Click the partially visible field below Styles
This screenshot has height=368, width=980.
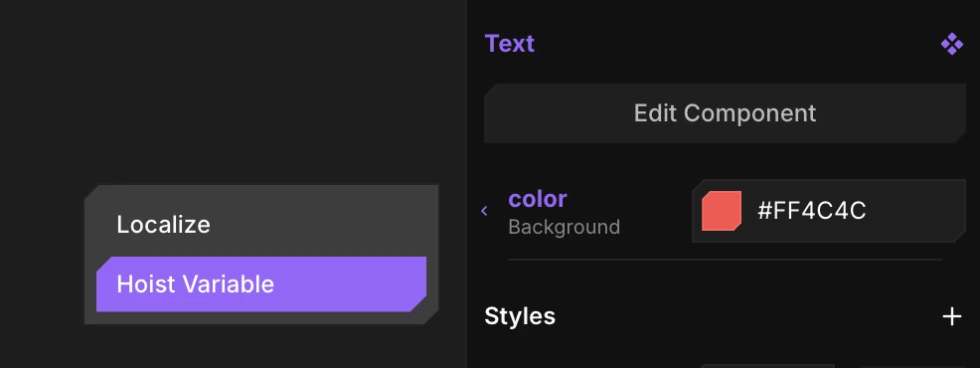point(767,366)
